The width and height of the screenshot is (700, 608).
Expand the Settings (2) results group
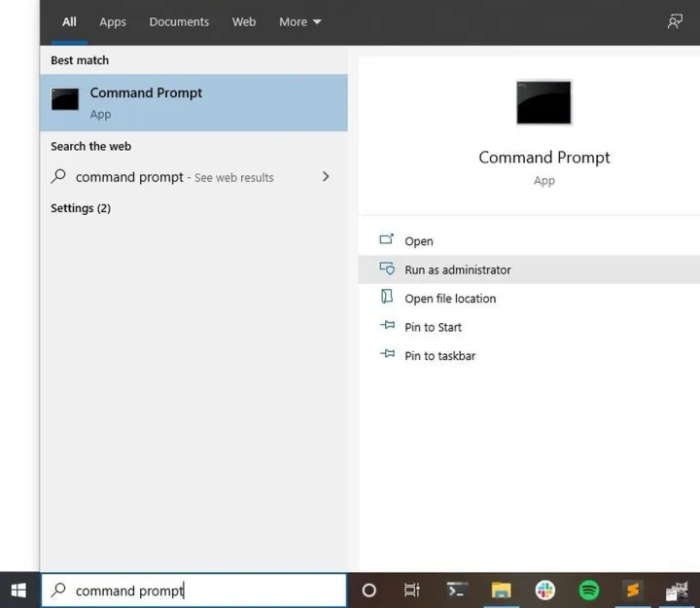[x=81, y=208]
